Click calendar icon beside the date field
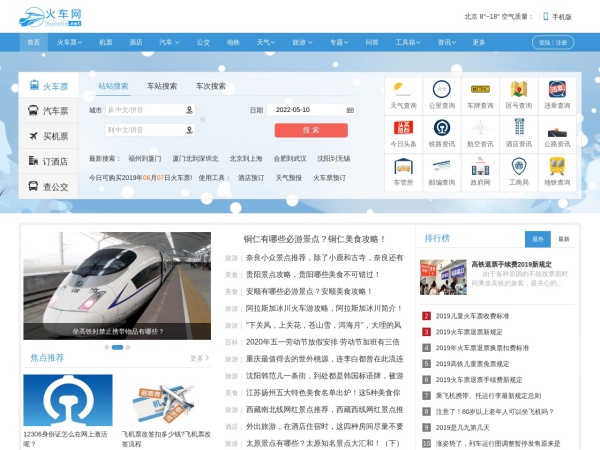 click(350, 110)
